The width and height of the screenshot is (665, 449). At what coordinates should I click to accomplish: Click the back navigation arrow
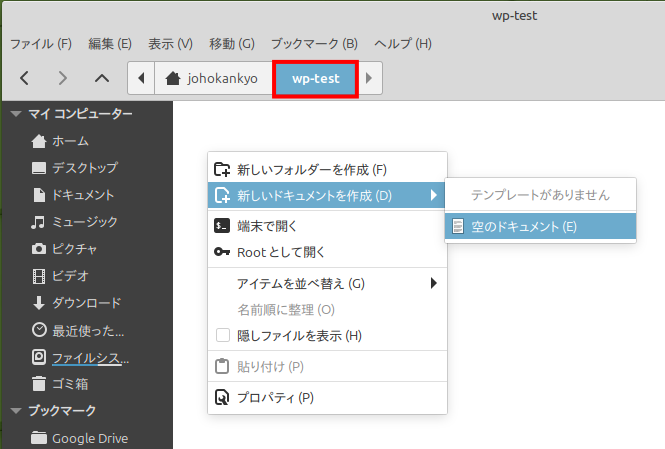(x=25, y=78)
